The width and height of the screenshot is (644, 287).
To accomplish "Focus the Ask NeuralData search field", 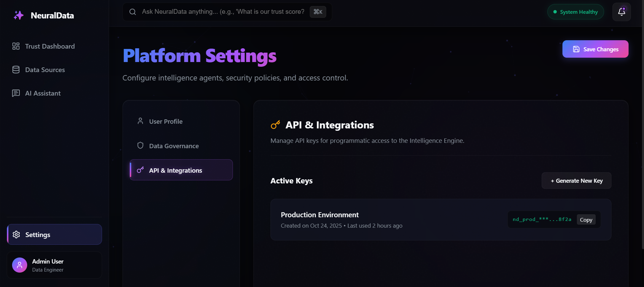I will click(223, 12).
